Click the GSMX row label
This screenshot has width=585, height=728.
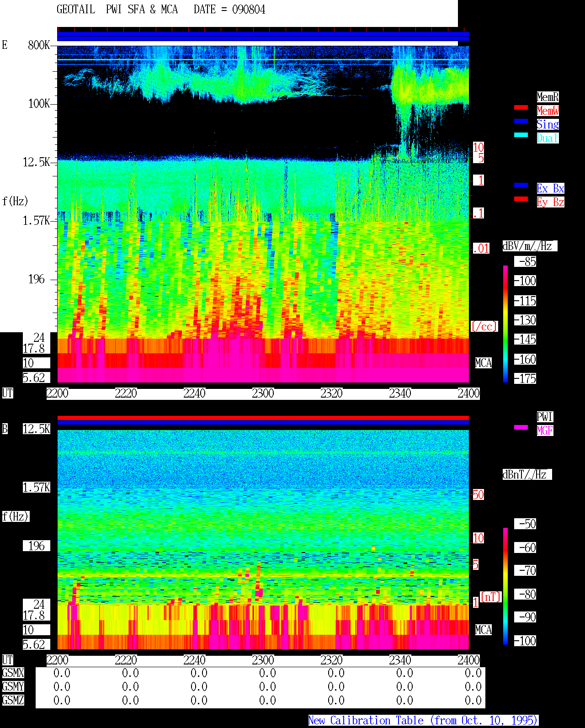[13, 673]
